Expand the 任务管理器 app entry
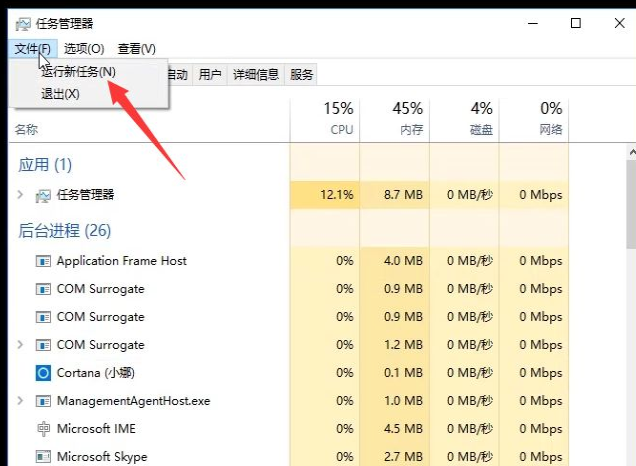 pos(20,195)
